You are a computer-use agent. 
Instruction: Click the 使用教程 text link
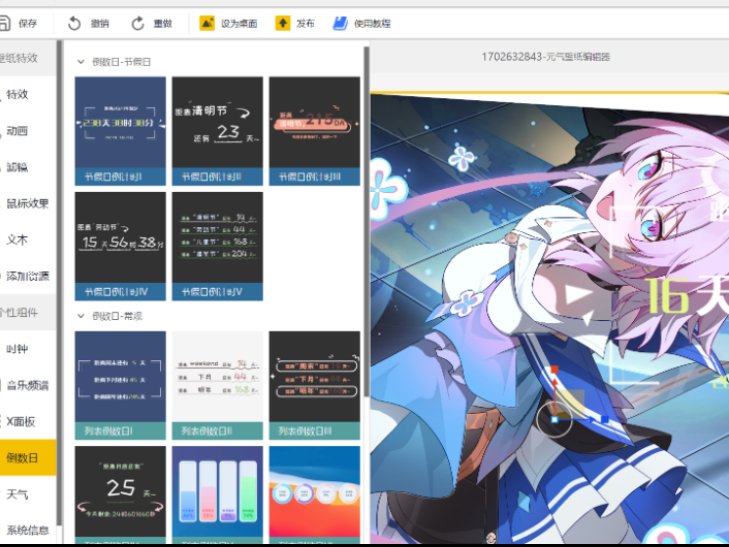[372, 23]
